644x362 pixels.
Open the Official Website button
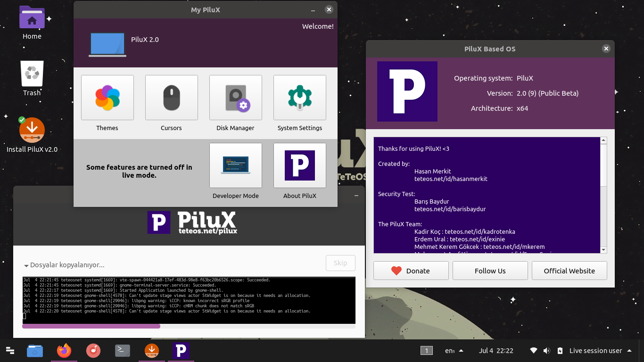coord(570,271)
